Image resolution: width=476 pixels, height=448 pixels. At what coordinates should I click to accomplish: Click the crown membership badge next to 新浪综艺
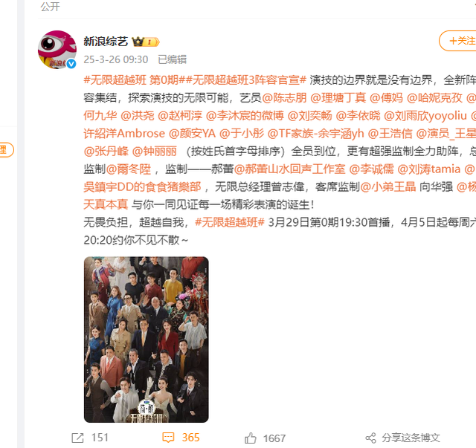(146, 42)
